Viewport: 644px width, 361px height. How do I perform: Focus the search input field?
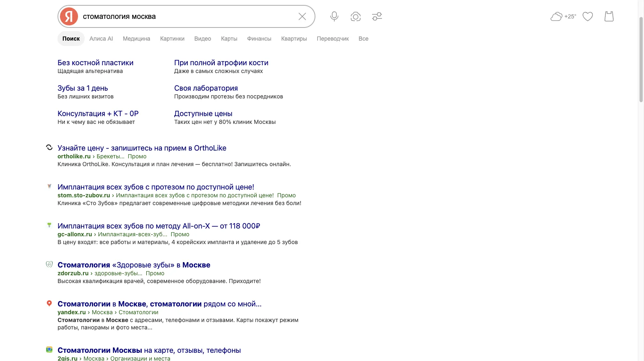(x=187, y=16)
